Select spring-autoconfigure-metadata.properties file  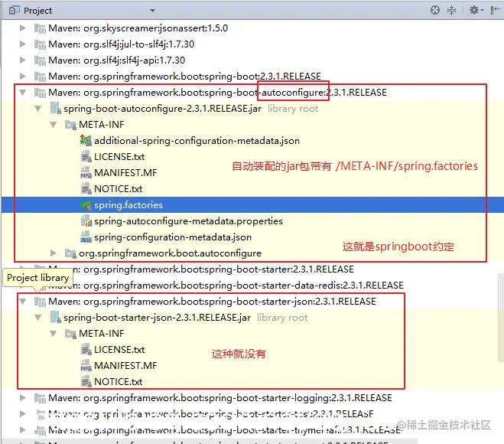(188, 221)
